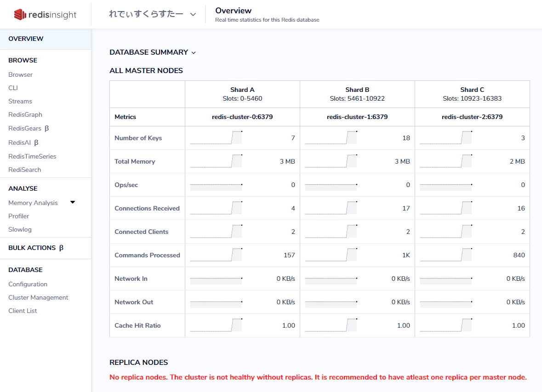The image size is (542, 392).
Task: Select Overview in the sidebar
Action: click(26, 39)
